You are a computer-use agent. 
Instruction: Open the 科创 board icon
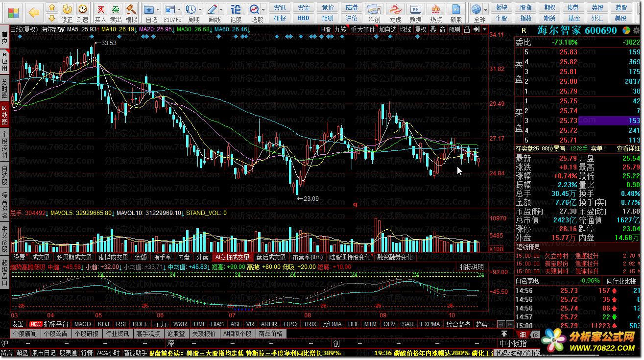click(x=374, y=13)
